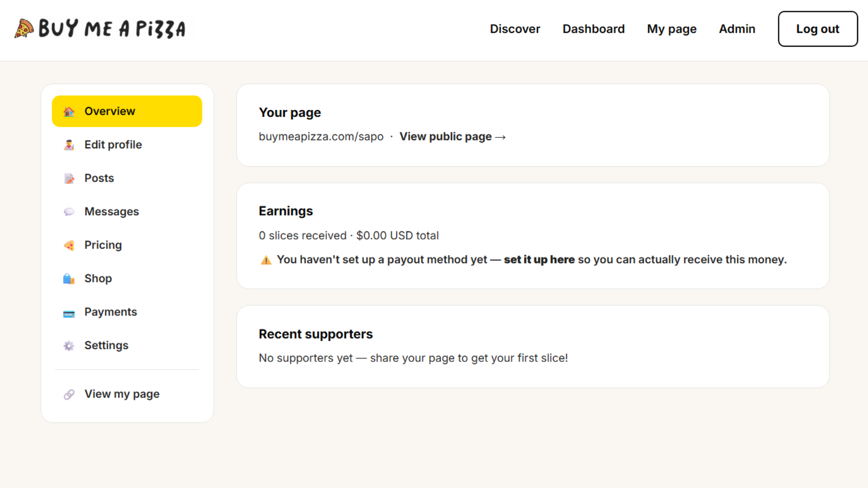Viewport: 868px width, 488px height.
Task: Click the pizza slice logo icon
Action: click(24, 28)
